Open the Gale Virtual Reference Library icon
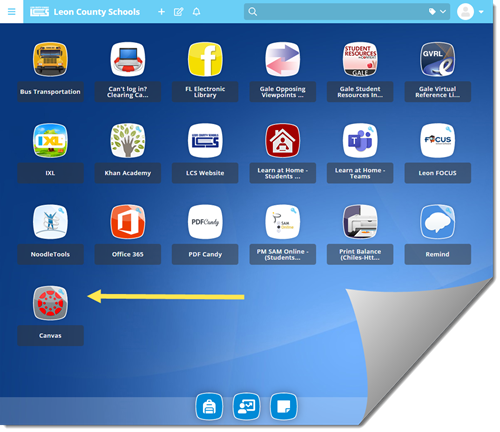Screen dimensions: 500x432 [438, 59]
